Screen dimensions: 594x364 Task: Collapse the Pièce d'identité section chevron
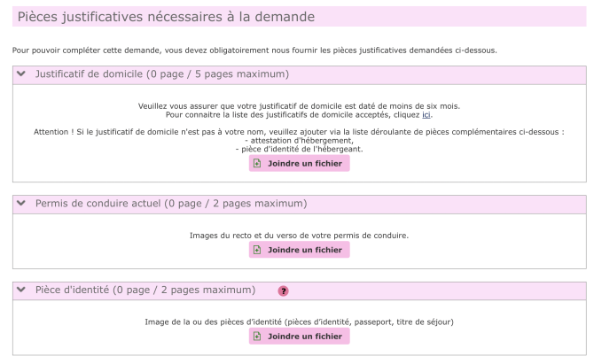coord(22,290)
